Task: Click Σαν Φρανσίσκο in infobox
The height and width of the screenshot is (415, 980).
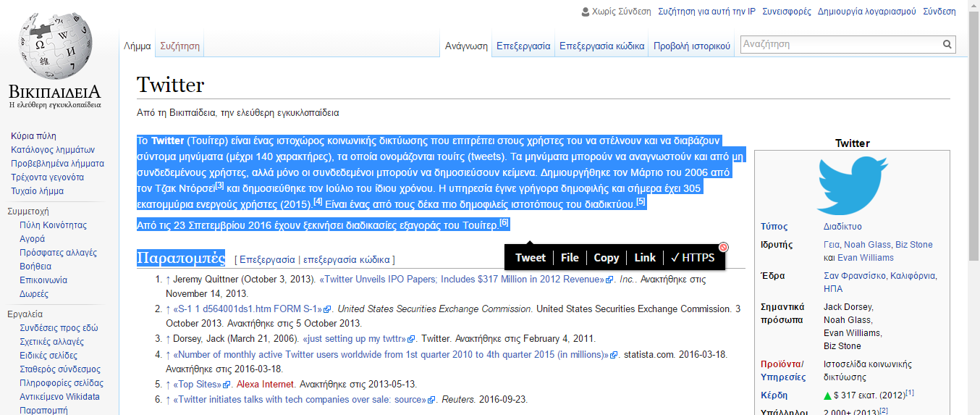Action: point(856,276)
